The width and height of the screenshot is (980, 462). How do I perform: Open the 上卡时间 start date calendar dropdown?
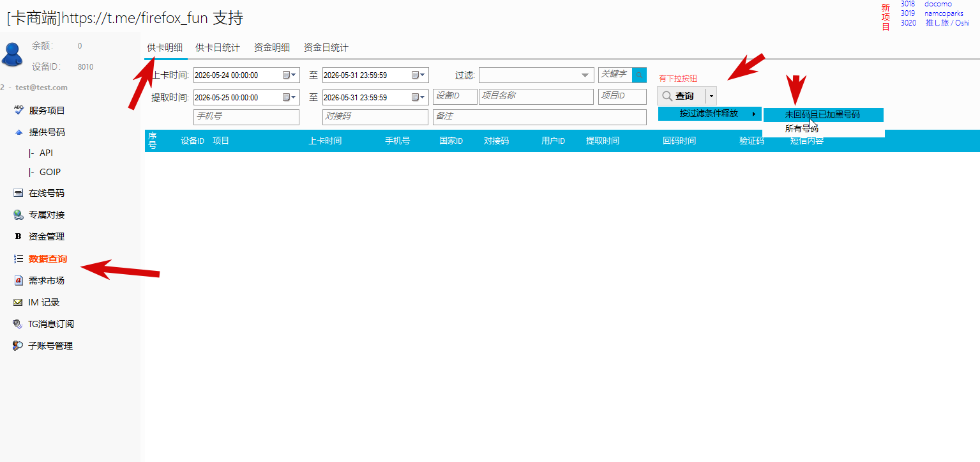coord(290,75)
